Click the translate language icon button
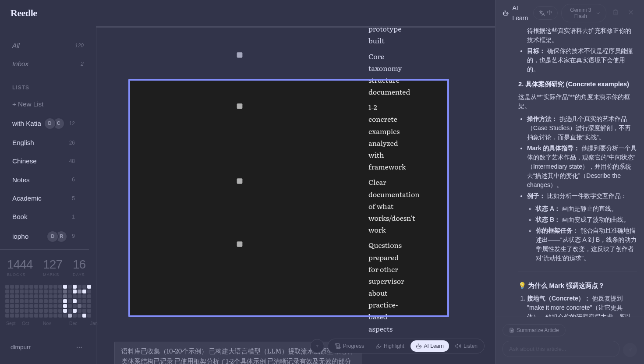644x364 pixels. click(545, 13)
